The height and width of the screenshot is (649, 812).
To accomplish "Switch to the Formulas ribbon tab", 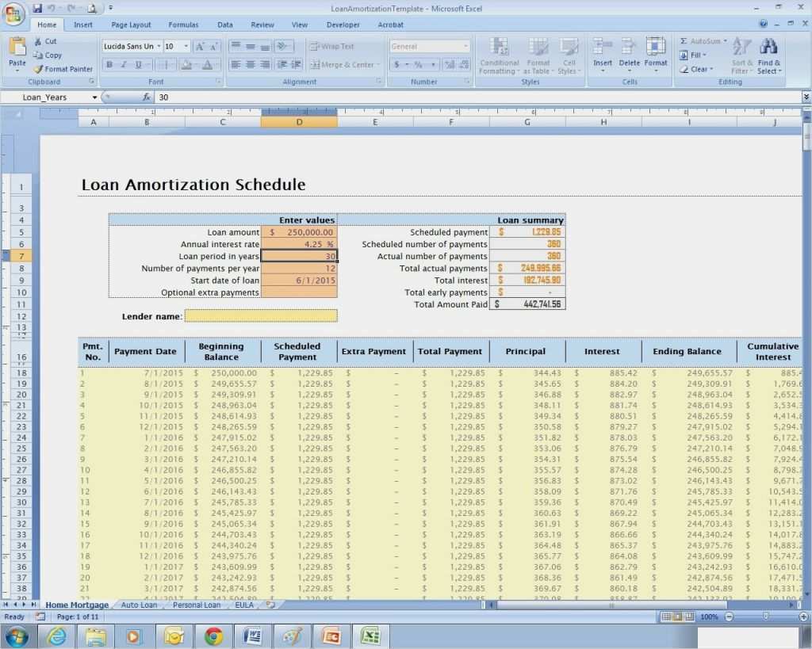I will (x=183, y=25).
